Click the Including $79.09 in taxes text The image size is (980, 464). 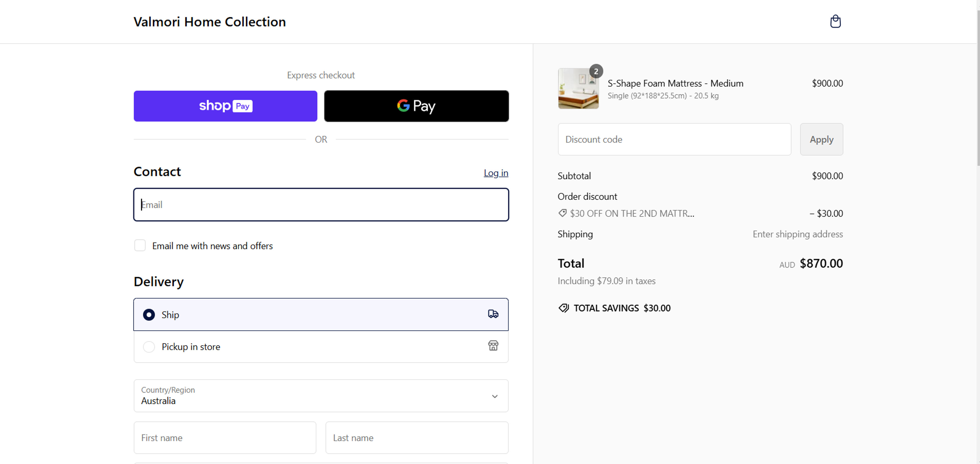coord(606,281)
